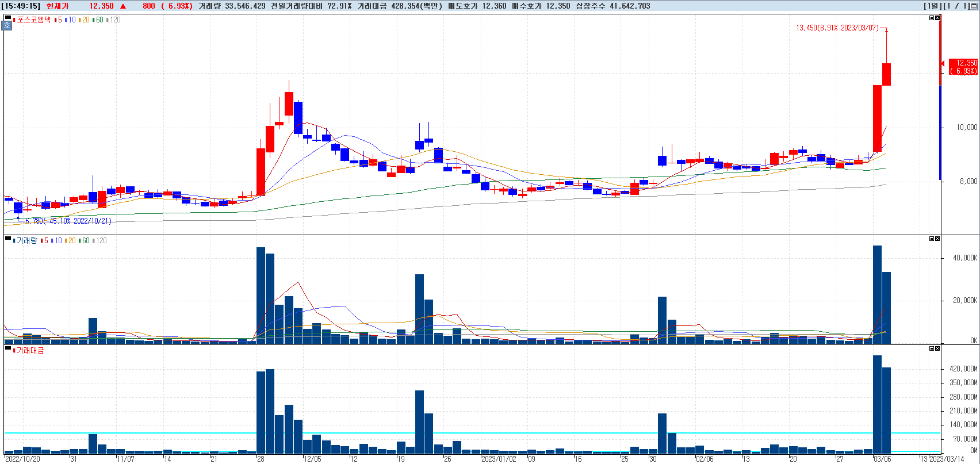Select the price 20-day moving average legend

[84, 20]
